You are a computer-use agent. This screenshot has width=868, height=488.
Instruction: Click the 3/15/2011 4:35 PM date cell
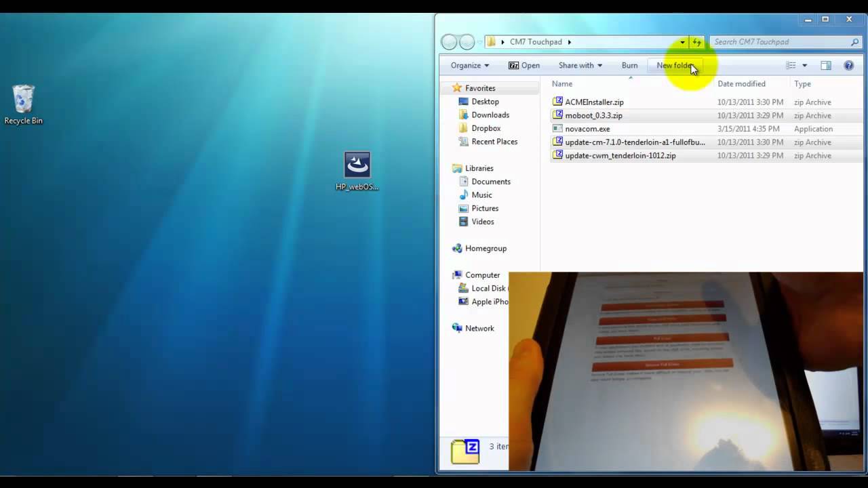click(748, 129)
